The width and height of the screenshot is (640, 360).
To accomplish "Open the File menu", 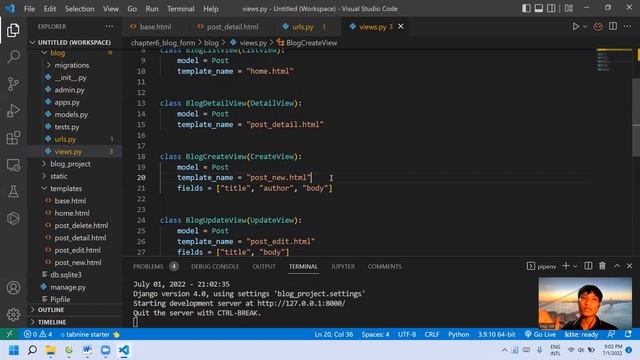I will pyautogui.click(x=29, y=9).
